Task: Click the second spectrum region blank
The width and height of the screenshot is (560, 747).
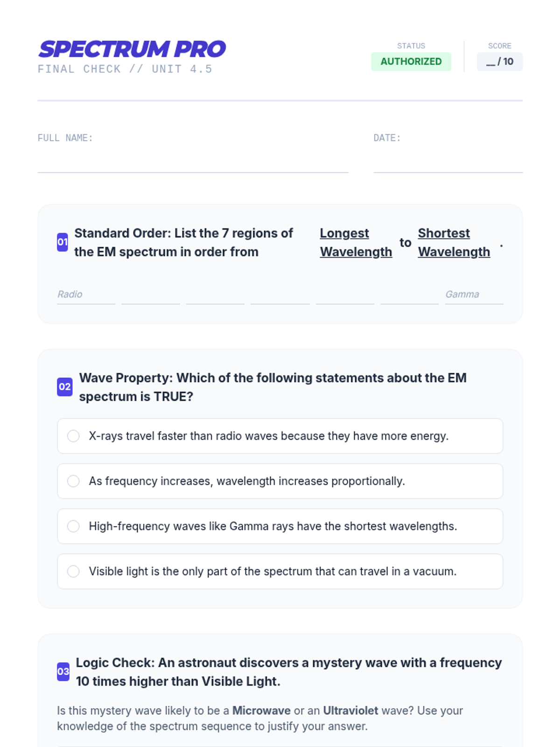Action: pyautogui.click(x=151, y=295)
